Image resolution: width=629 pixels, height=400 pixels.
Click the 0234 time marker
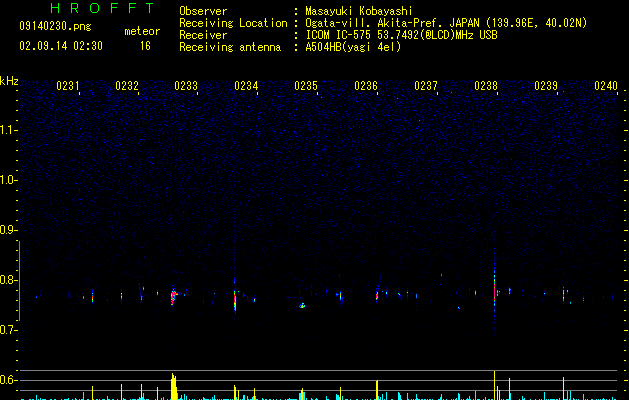point(246,86)
